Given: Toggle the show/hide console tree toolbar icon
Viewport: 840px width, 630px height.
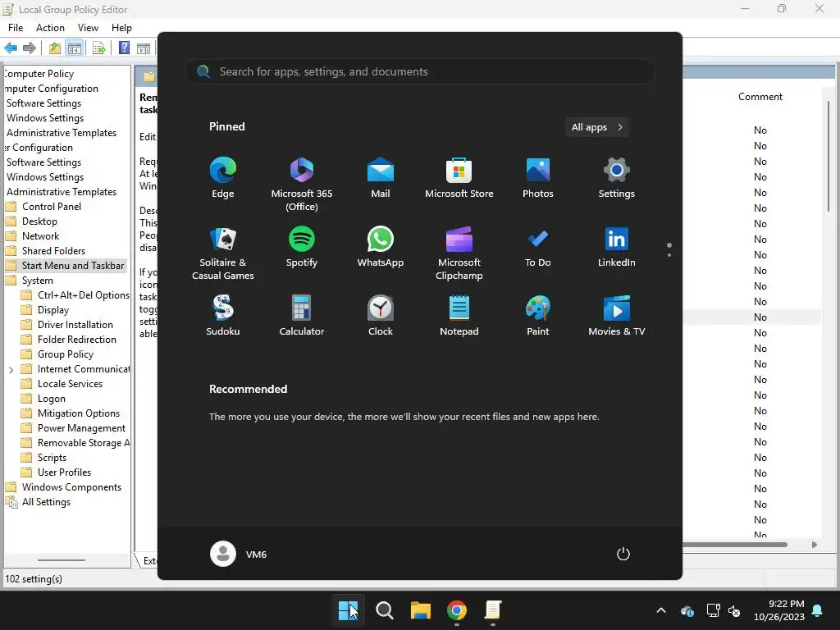Looking at the screenshot, I should pyautogui.click(x=74, y=48).
